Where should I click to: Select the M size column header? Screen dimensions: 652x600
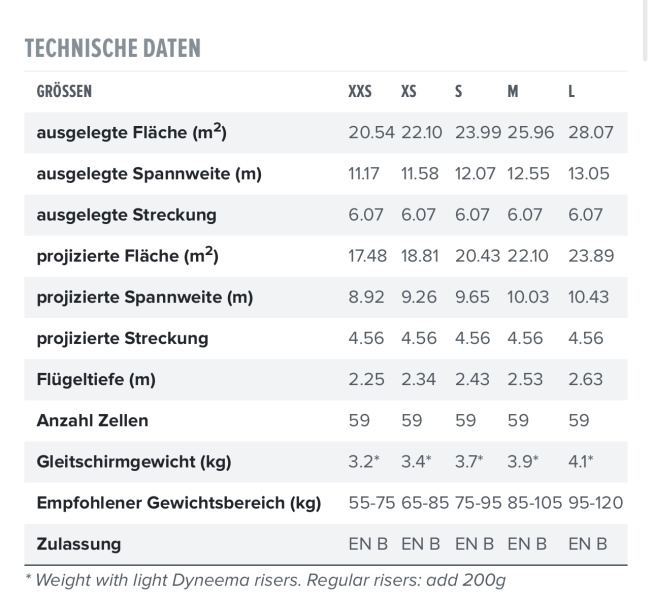(x=513, y=91)
